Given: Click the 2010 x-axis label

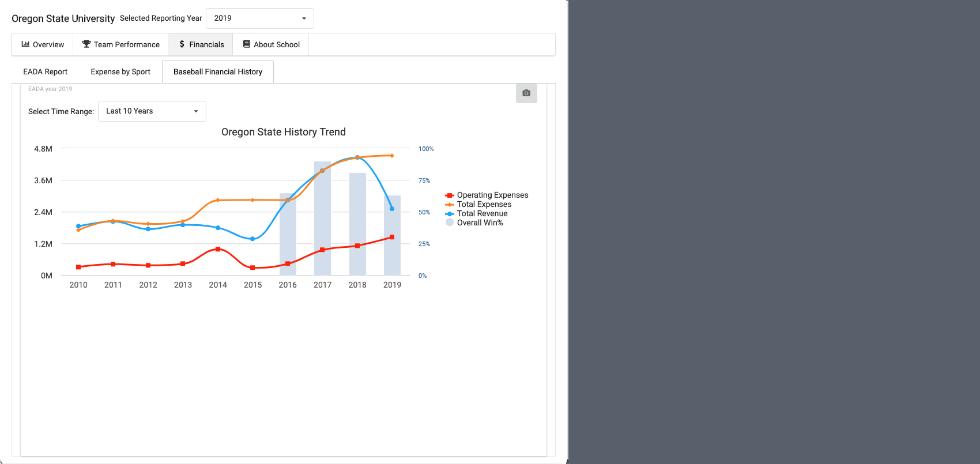Looking at the screenshot, I should coord(78,285).
